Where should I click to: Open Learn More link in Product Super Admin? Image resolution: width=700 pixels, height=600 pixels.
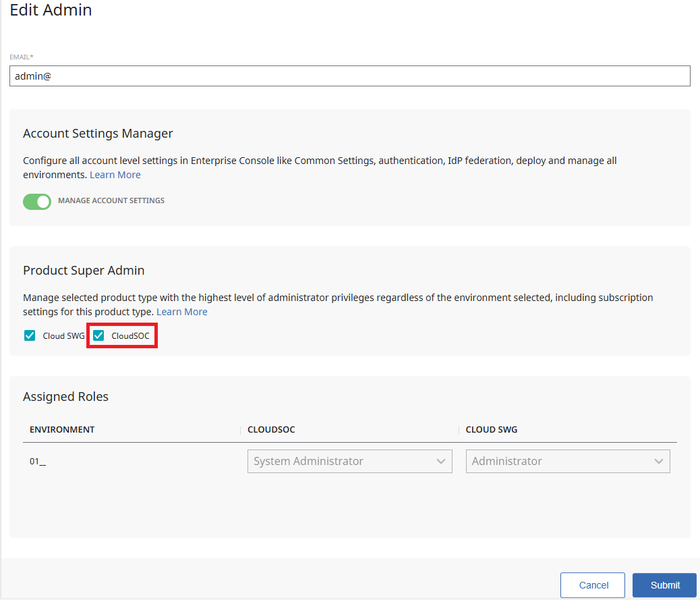coord(182,312)
